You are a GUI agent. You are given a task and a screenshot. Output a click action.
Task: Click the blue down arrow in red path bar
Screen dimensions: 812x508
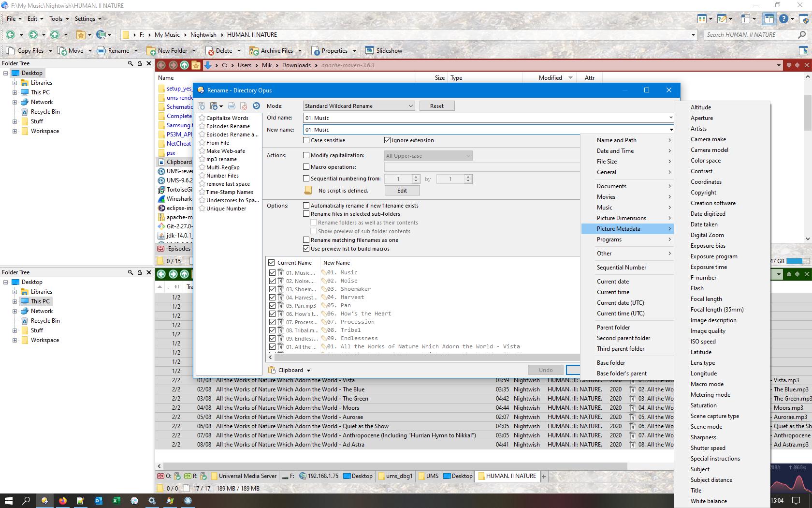[208, 65]
